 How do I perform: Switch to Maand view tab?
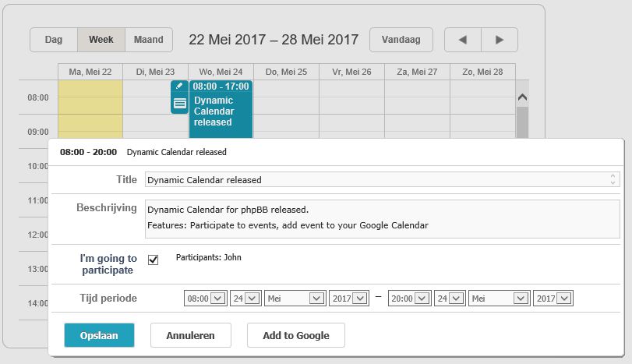coord(148,40)
